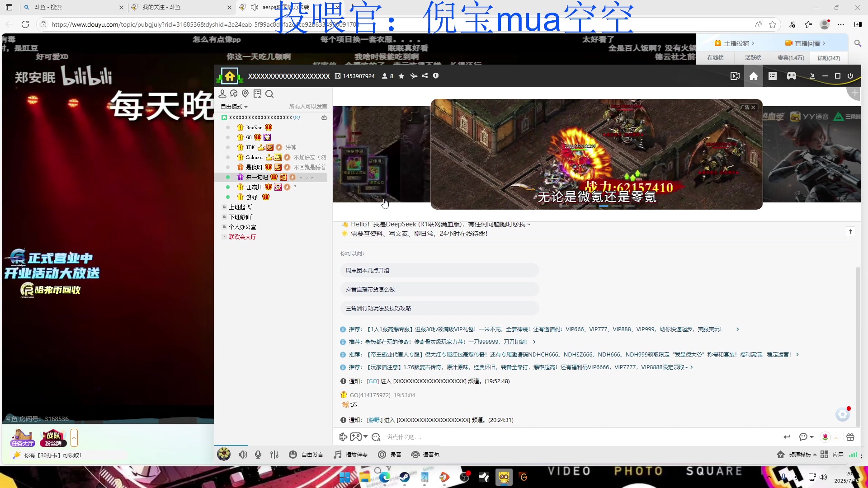The height and width of the screenshot is (488, 868).
Task: Open Steam from the taskbar
Action: (x=404, y=477)
